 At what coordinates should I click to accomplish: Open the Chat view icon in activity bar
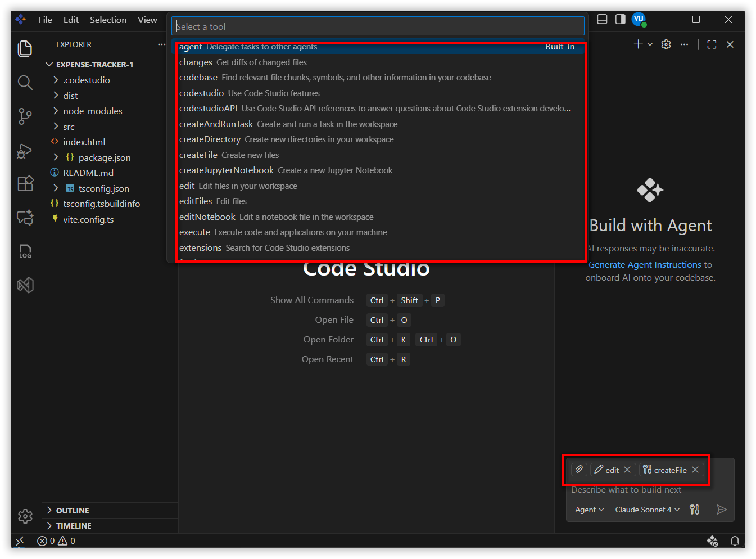click(25, 218)
